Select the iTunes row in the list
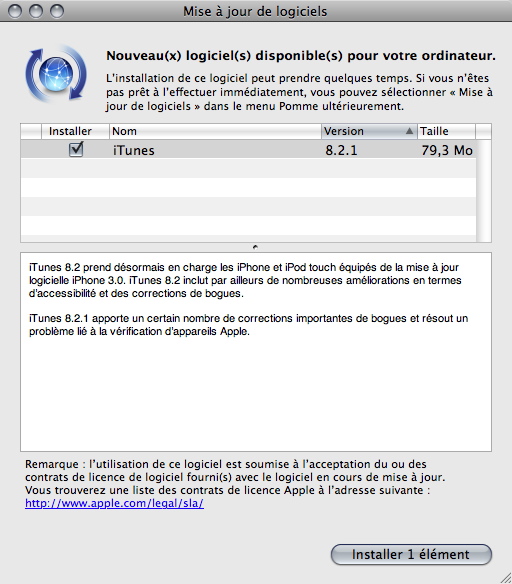The image size is (512, 584). pos(248,150)
